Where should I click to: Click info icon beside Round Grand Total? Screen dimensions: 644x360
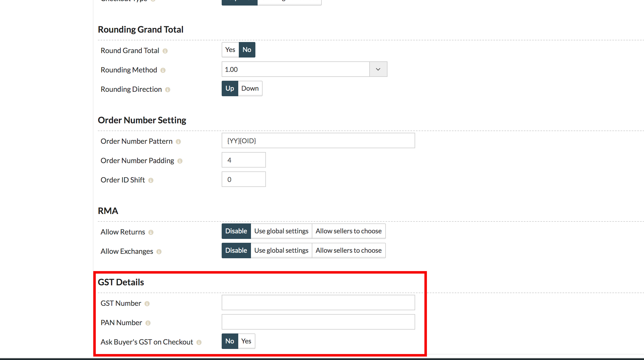pos(165,51)
